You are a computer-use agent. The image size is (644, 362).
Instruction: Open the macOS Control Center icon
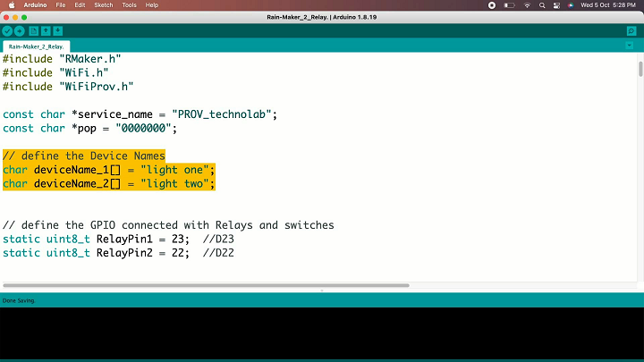click(x=556, y=5)
